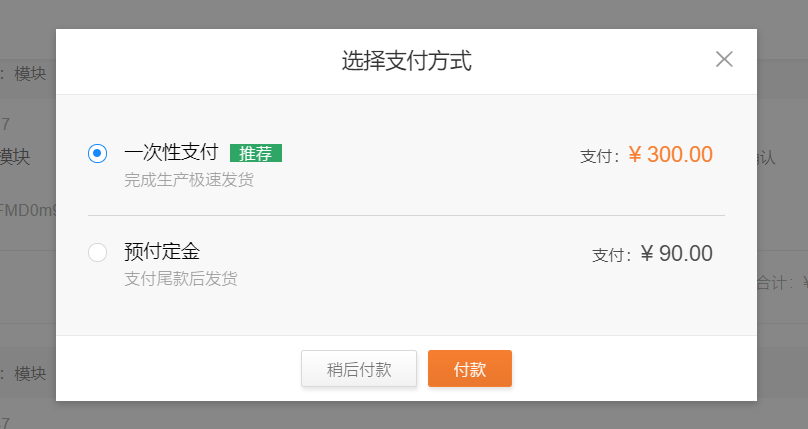Click the top-left background 模块 text
This screenshot has width=808, height=429.
pos(30,74)
